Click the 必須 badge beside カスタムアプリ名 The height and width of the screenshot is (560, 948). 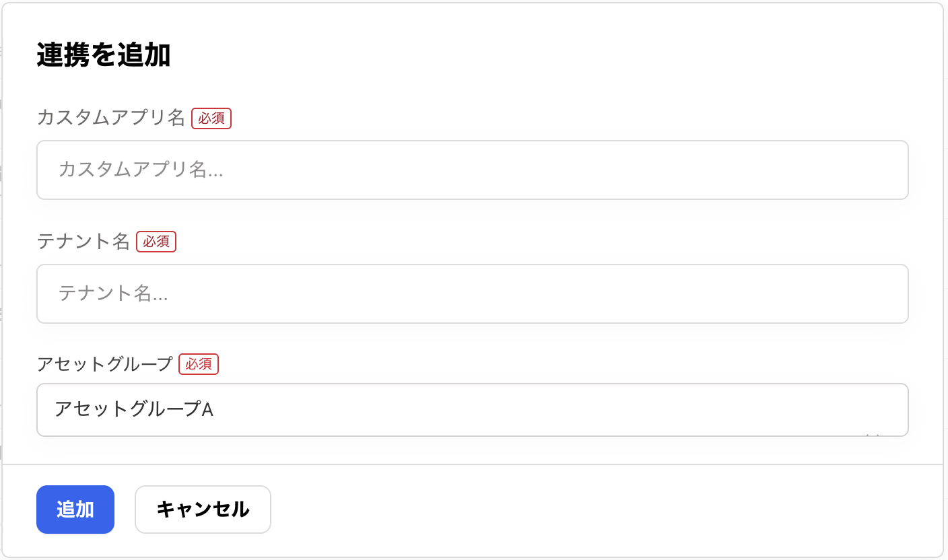coord(211,118)
